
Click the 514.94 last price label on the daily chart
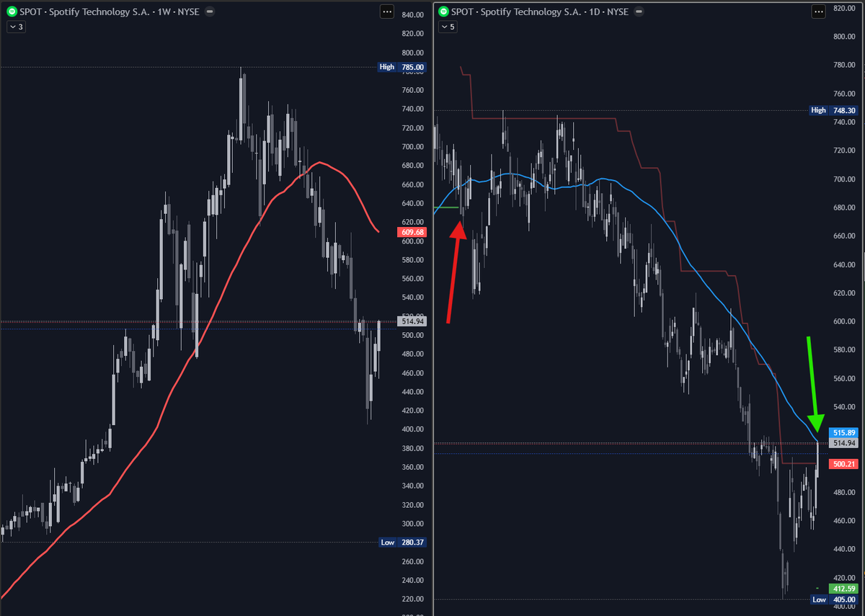844,443
